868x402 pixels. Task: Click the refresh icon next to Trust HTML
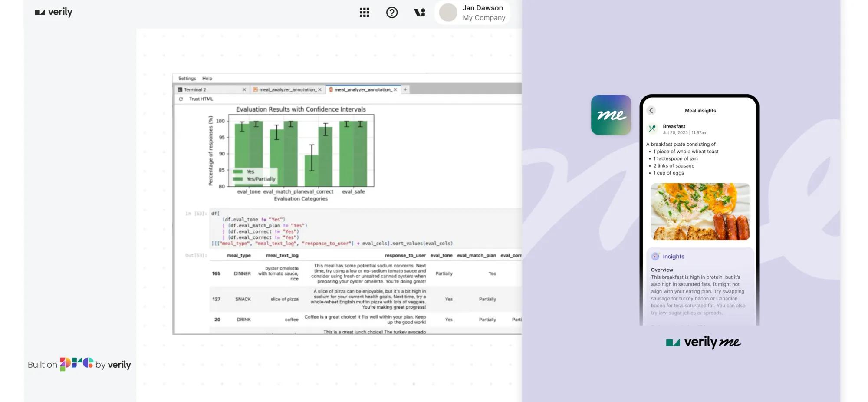[x=181, y=99]
